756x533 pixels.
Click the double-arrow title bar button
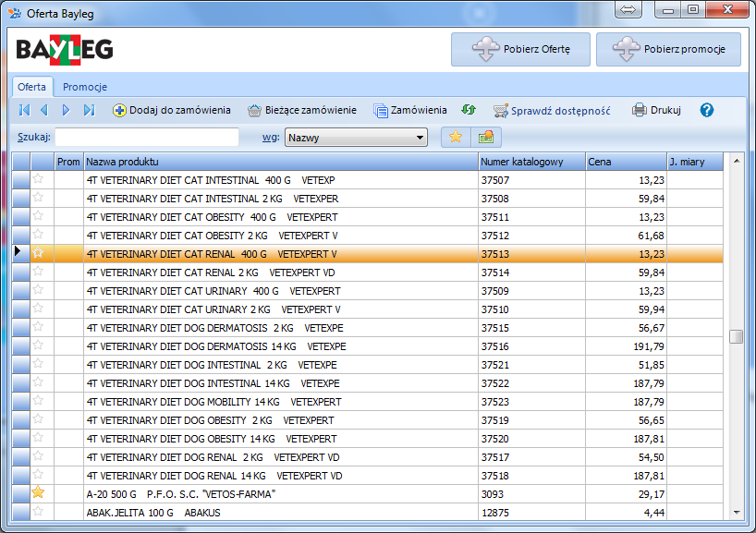(x=628, y=9)
